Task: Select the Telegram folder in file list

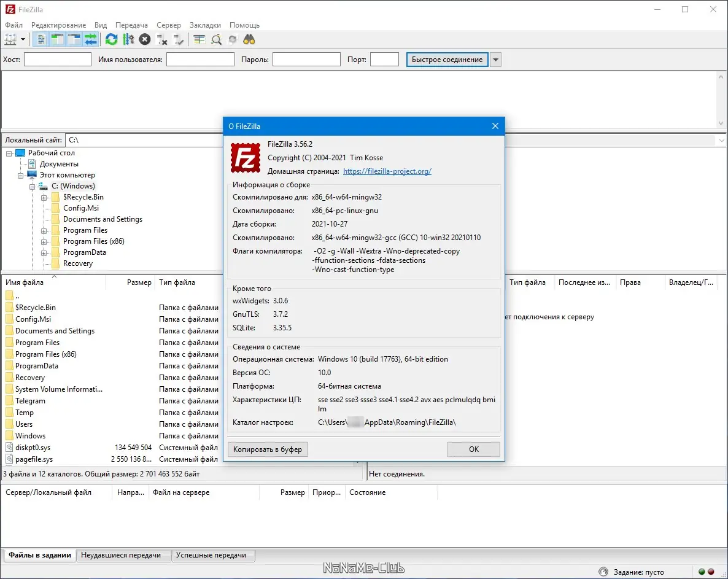Action: (30, 401)
